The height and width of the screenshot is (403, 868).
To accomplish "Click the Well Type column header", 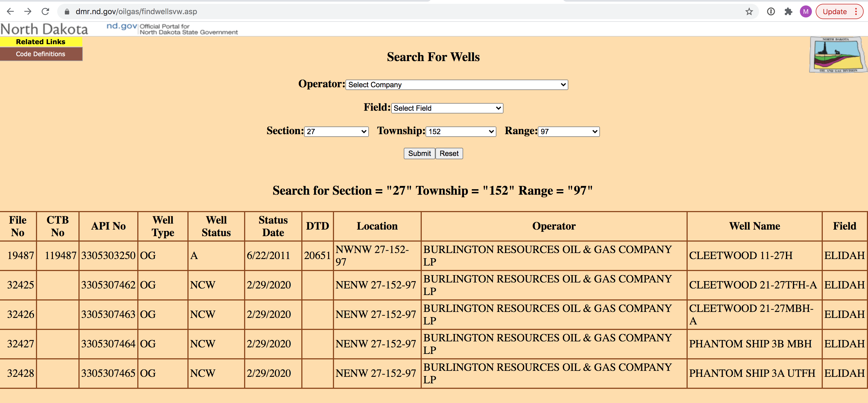I will 163,226.
